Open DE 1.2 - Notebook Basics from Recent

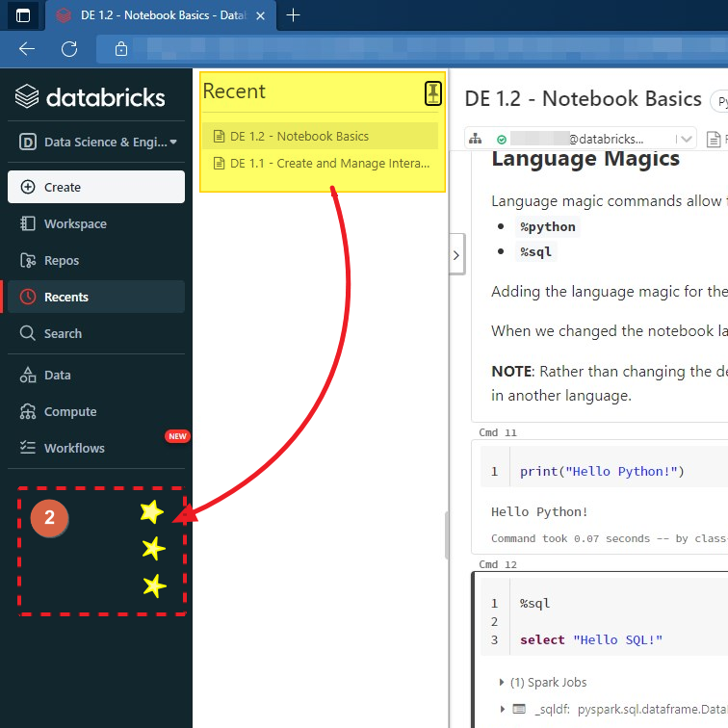click(299, 136)
